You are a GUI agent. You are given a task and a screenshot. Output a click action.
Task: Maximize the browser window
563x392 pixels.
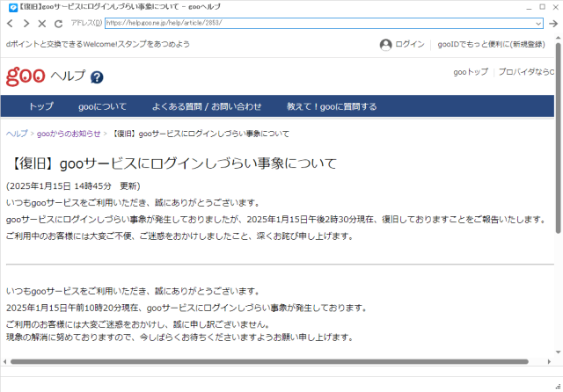[x=542, y=7]
